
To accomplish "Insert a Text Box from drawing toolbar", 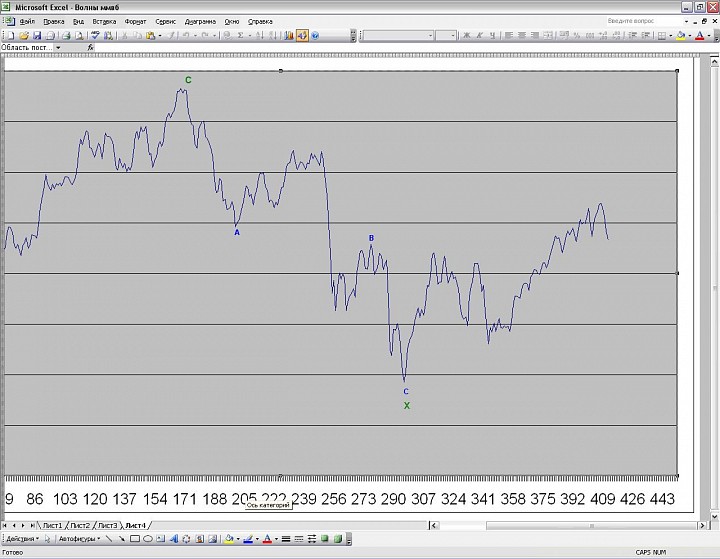I will tap(160, 539).
